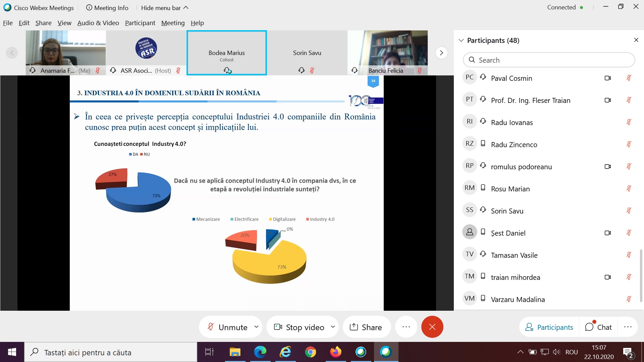Click the Unmute microphone button
Screen dimensions: 644x362
coord(228,327)
